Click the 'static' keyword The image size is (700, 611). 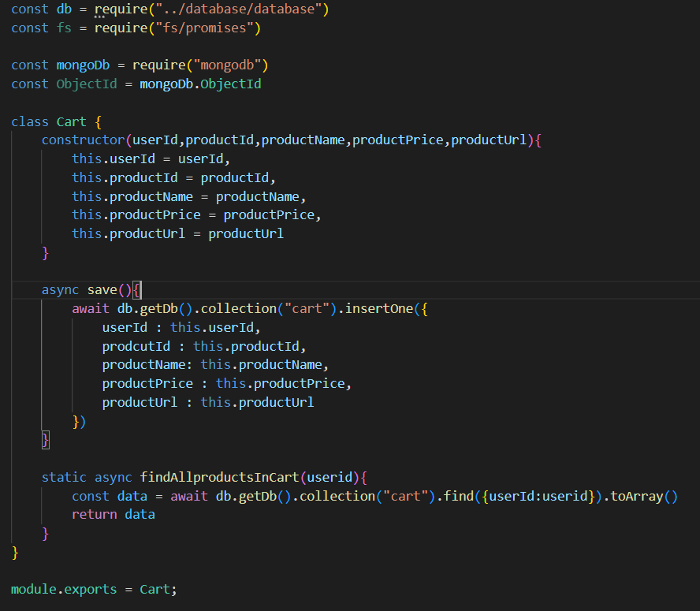pyautogui.click(x=64, y=478)
